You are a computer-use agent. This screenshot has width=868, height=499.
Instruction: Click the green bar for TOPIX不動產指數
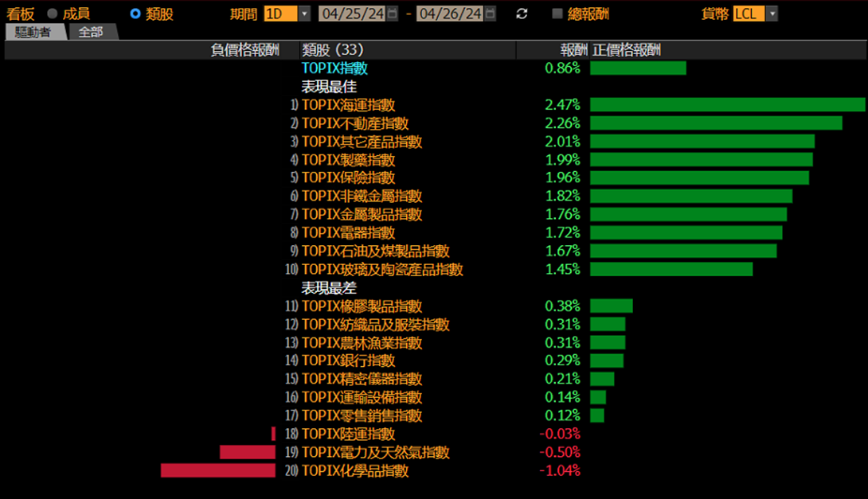[x=716, y=123]
